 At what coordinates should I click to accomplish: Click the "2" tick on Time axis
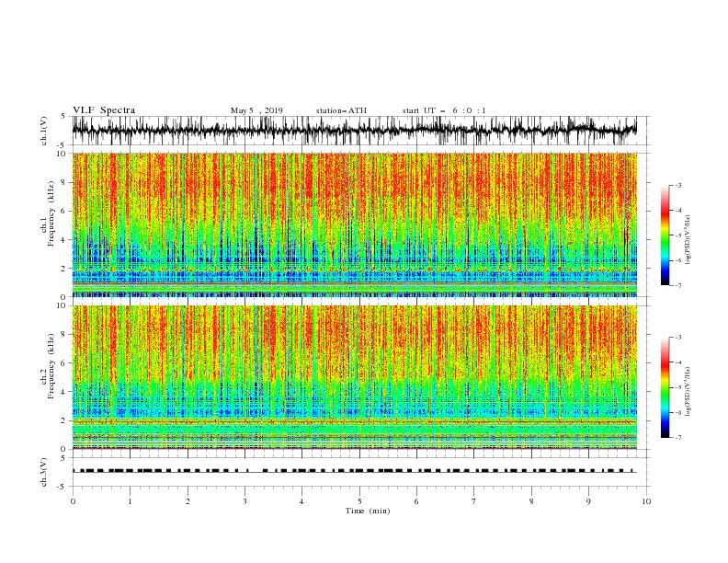pyautogui.click(x=188, y=501)
